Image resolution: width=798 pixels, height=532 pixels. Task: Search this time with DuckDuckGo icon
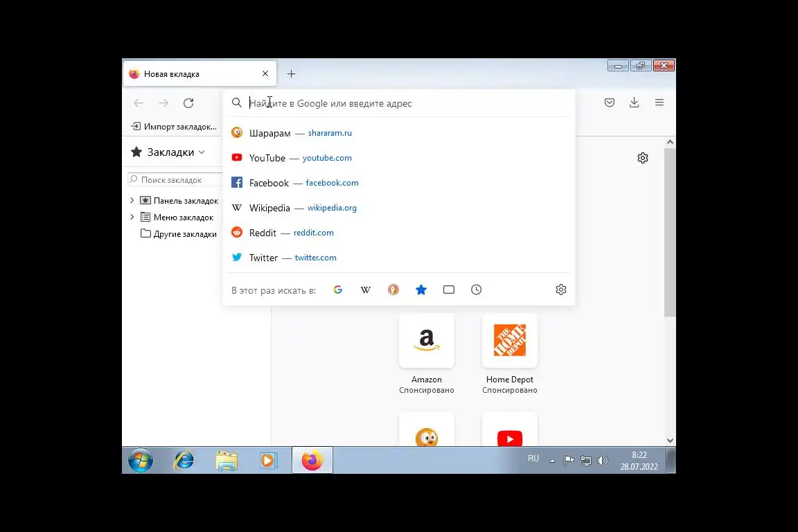(393, 290)
